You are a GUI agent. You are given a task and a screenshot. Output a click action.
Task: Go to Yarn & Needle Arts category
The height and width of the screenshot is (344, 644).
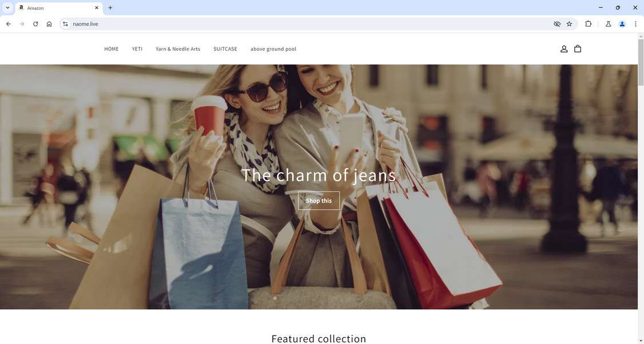click(178, 49)
